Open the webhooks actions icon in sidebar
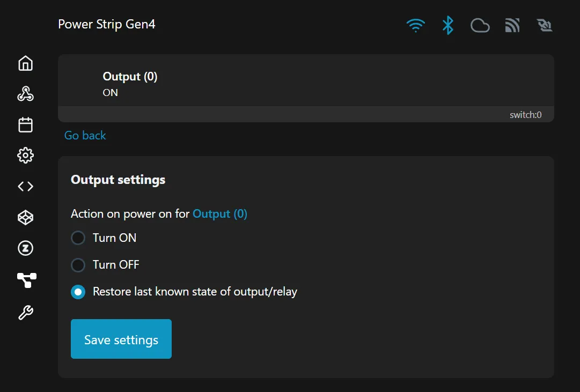580x392 pixels. click(26, 94)
